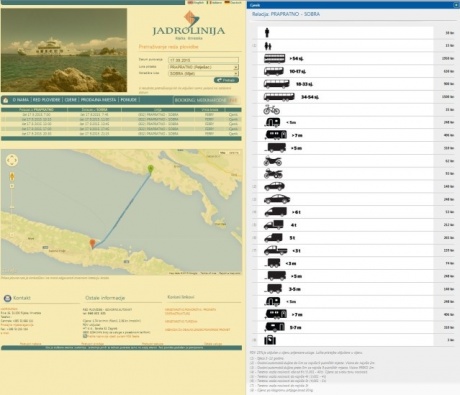Open Cjenik link for 7:00 departure
This screenshot has width=460, height=395.
pos(233,115)
